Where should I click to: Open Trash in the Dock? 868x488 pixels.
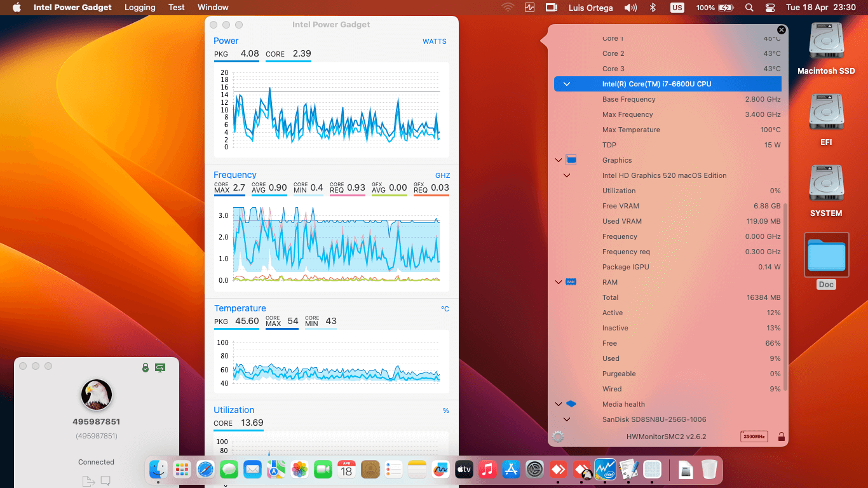pos(709,470)
